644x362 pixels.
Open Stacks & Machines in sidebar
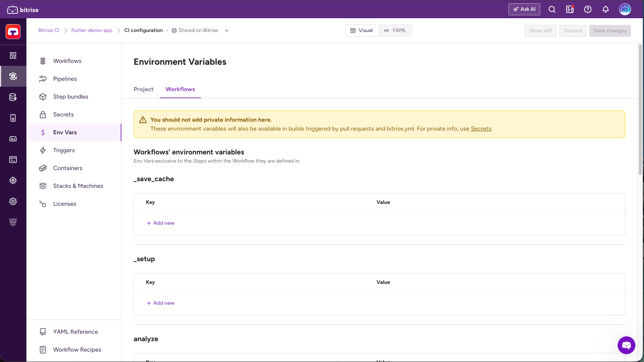74,186
